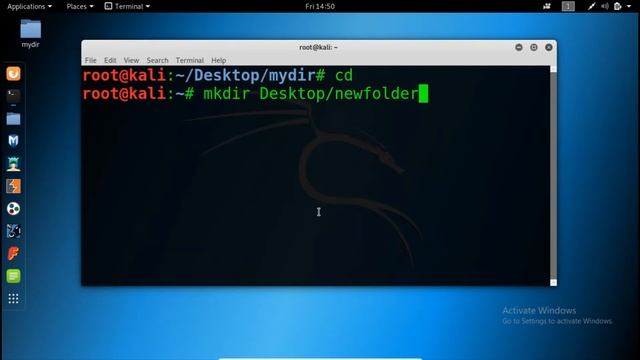This screenshot has height=360, width=640.
Task: Click the network pen-shaped icon in top bar
Action: (591, 6)
